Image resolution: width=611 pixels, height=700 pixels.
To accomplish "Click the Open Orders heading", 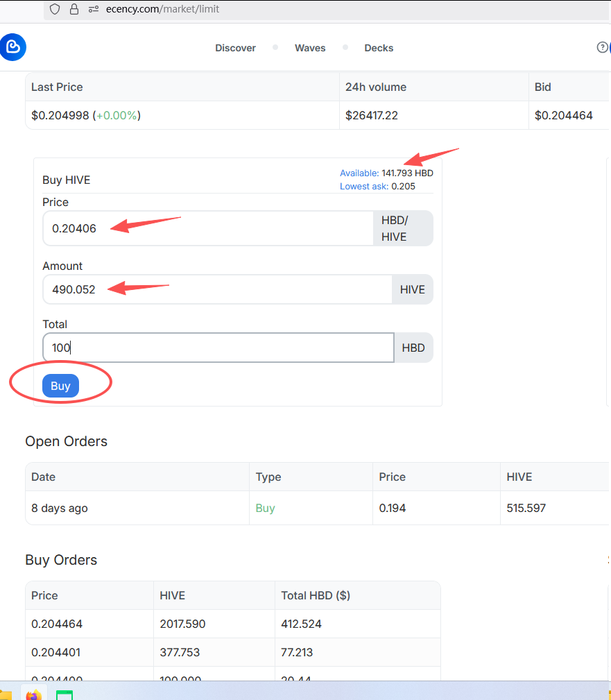I will (66, 441).
